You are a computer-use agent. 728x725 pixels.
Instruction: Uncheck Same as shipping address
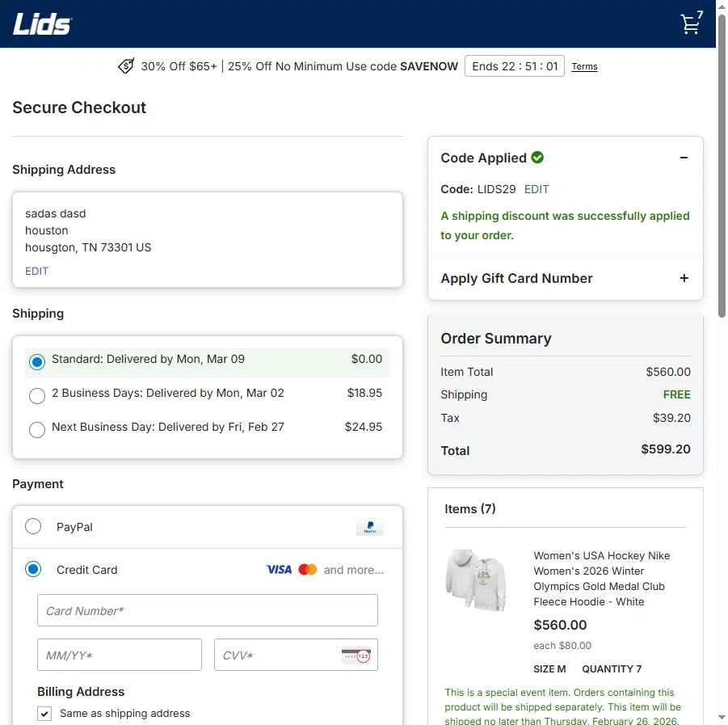(44, 714)
